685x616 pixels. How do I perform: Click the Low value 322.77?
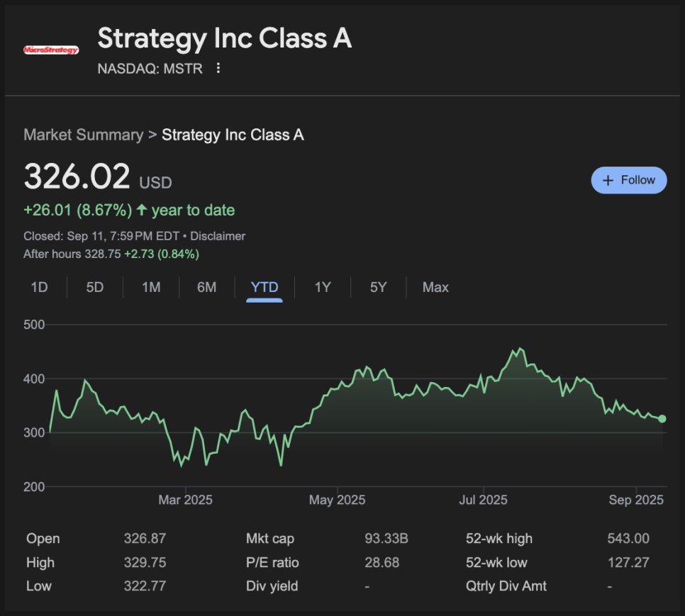click(x=145, y=586)
